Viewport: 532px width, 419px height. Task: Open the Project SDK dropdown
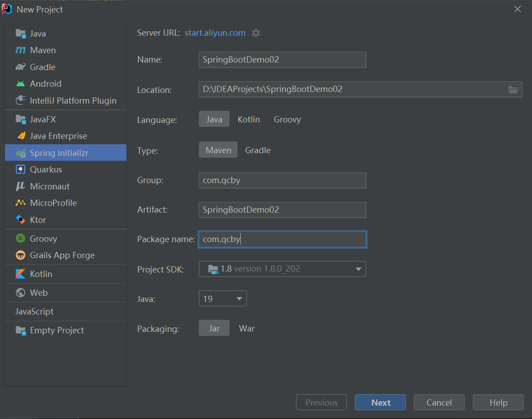point(282,269)
